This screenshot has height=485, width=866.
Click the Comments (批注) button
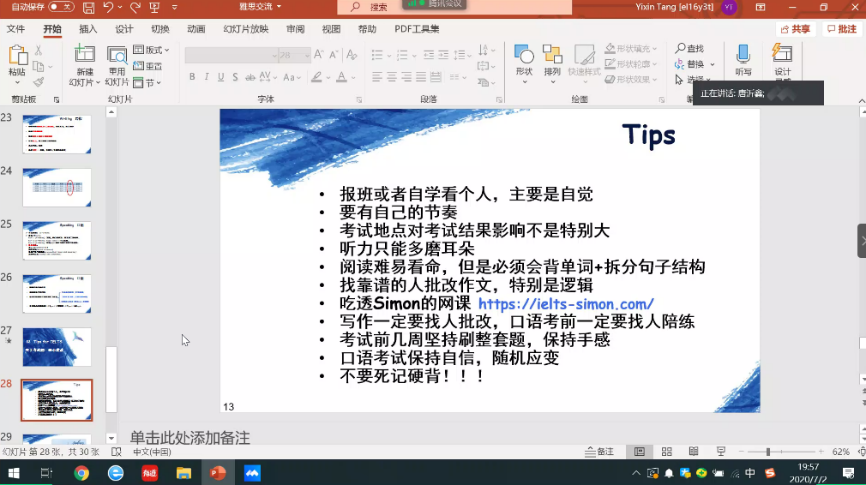click(841, 29)
